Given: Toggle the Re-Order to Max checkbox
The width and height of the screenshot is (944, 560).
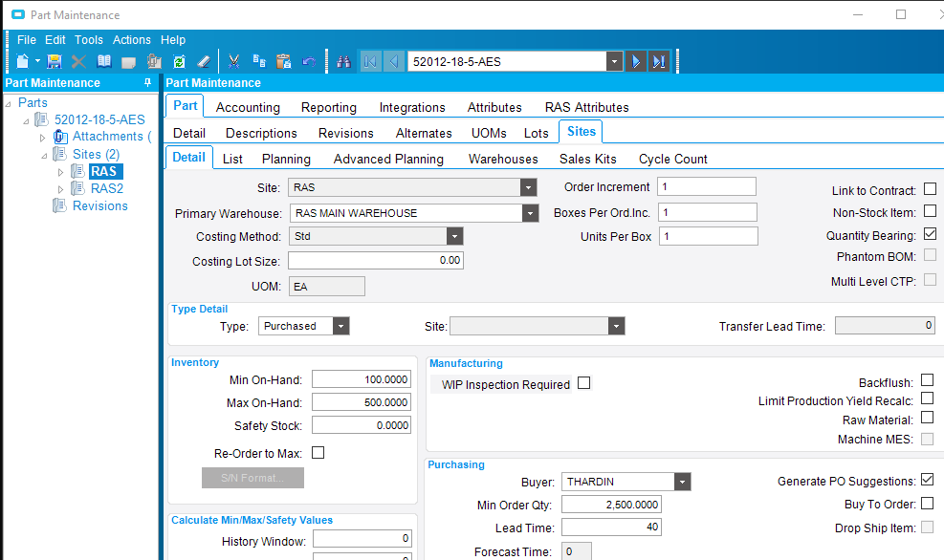Looking at the screenshot, I should click(318, 452).
